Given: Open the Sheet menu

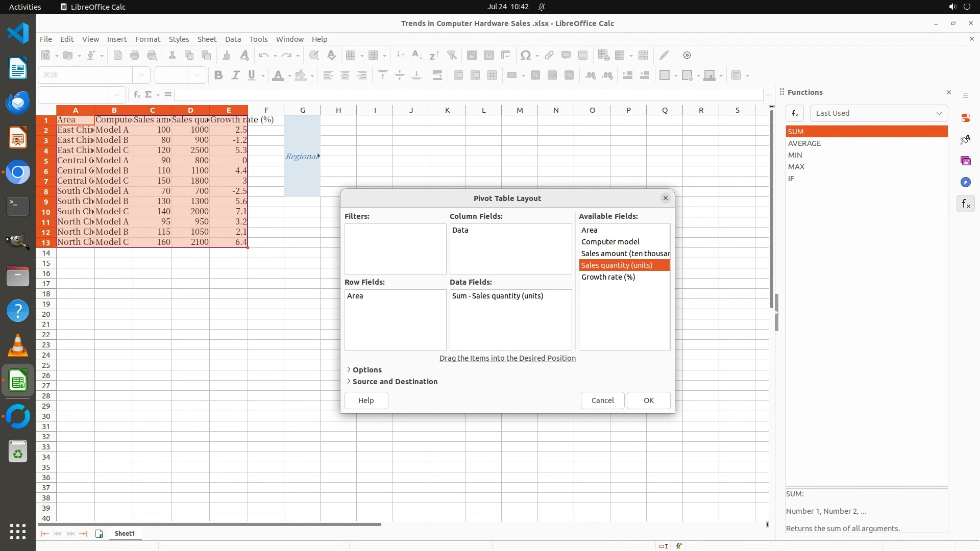Looking at the screenshot, I should (x=207, y=39).
